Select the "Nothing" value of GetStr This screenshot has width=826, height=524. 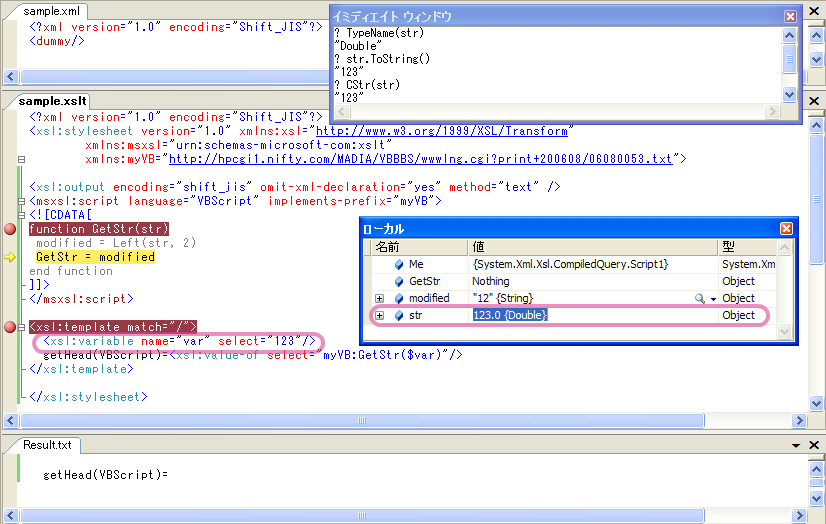click(x=490, y=281)
